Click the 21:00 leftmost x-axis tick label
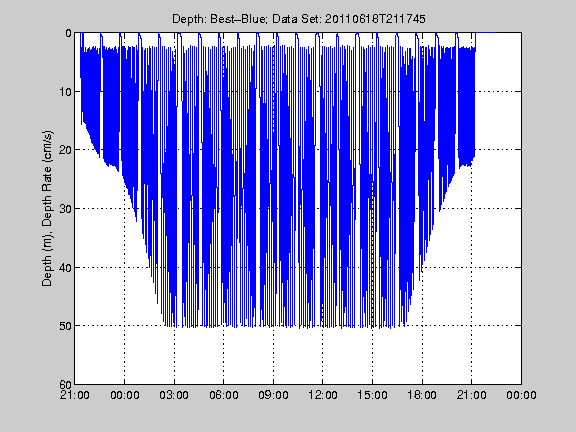The height and width of the screenshot is (432, 576). [x=75, y=395]
